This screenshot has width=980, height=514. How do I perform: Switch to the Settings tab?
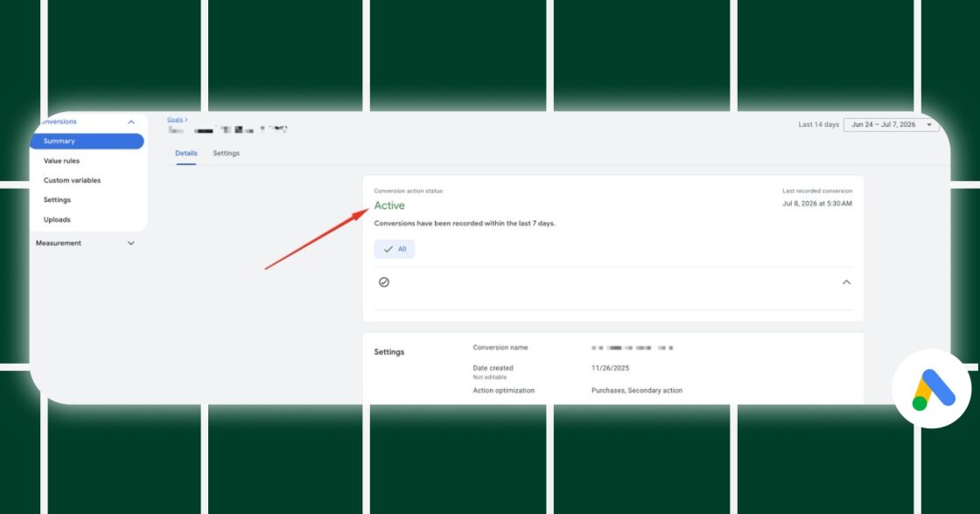227,153
